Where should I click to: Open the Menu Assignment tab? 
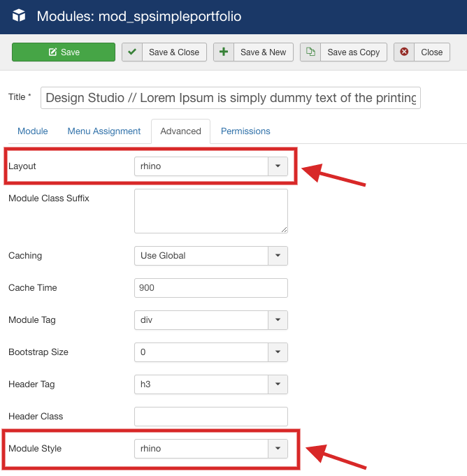coord(104,131)
